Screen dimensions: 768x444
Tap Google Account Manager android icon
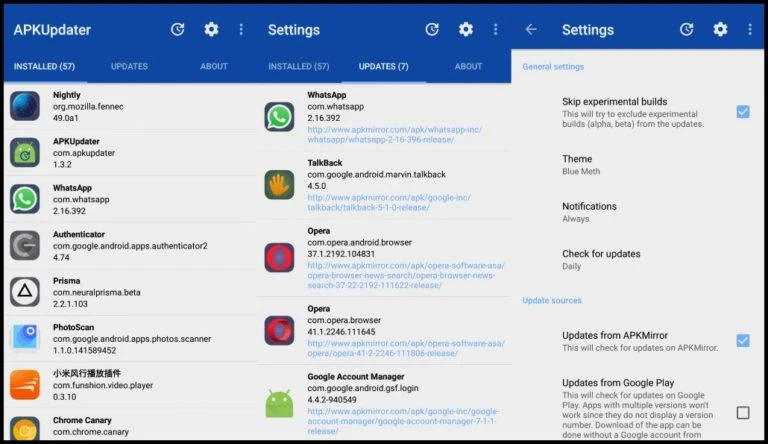pos(279,403)
